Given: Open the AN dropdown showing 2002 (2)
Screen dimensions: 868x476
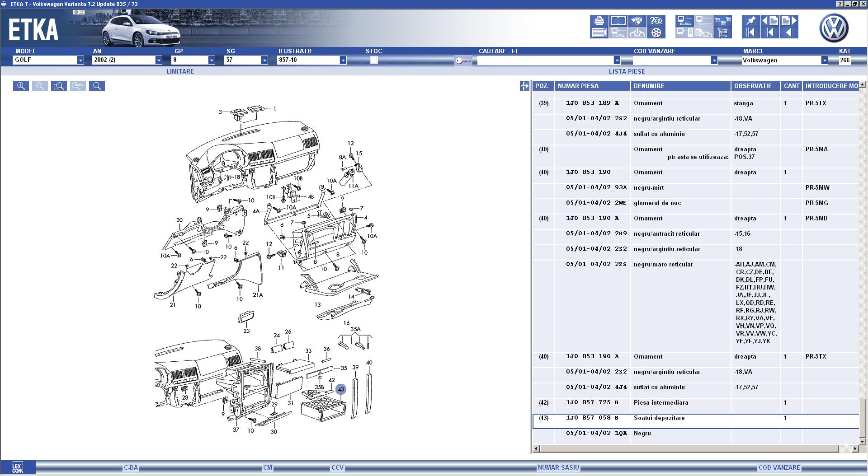Looking at the screenshot, I should (158, 60).
